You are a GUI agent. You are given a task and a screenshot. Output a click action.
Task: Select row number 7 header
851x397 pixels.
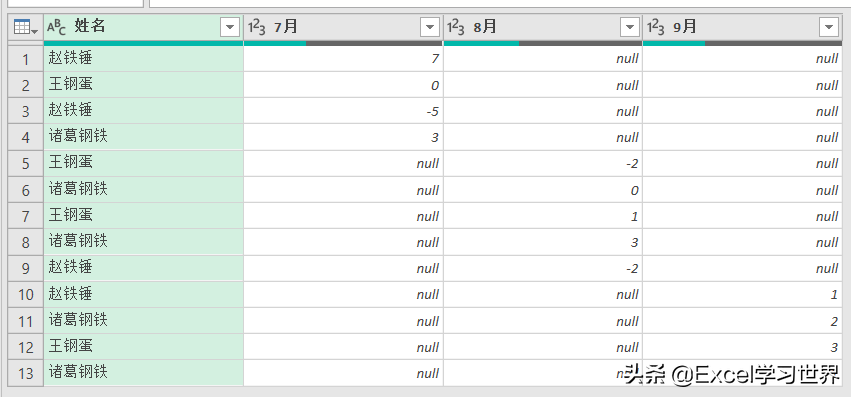[x=26, y=216]
